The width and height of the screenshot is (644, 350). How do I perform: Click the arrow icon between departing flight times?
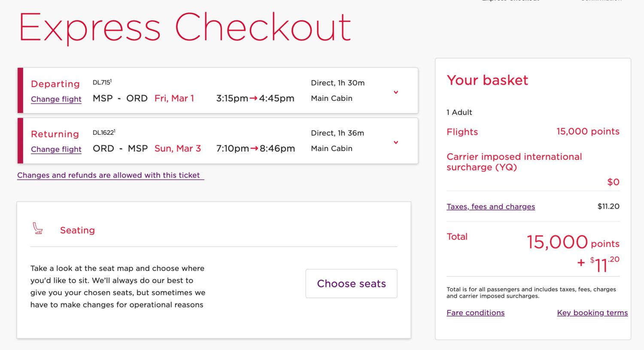click(x=252, y=98)
